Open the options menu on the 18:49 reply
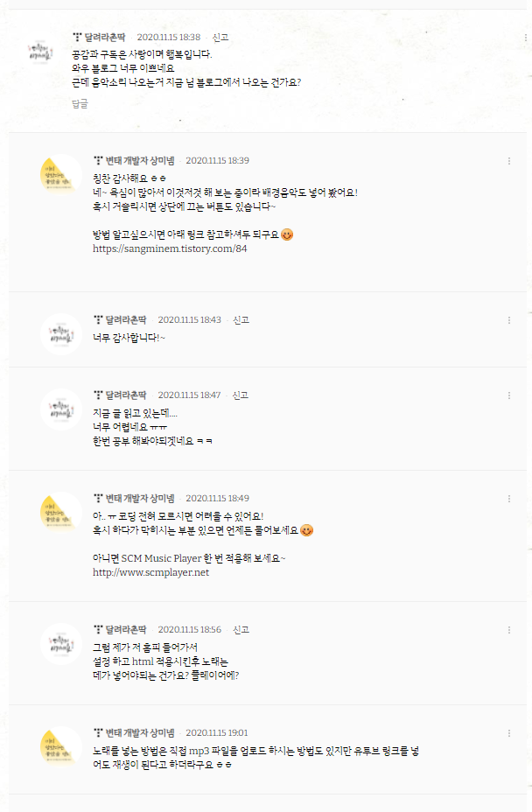The image size is (532, 812). [509, 499]
